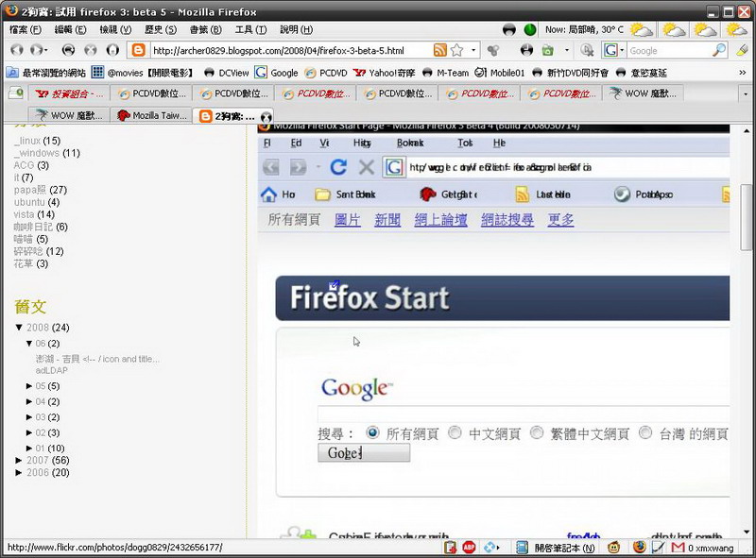The height and width of the screenshot is (558, 756).
Task: Open the 書籤 (B) bookmarks menu
Action: (x=205, y=30)
